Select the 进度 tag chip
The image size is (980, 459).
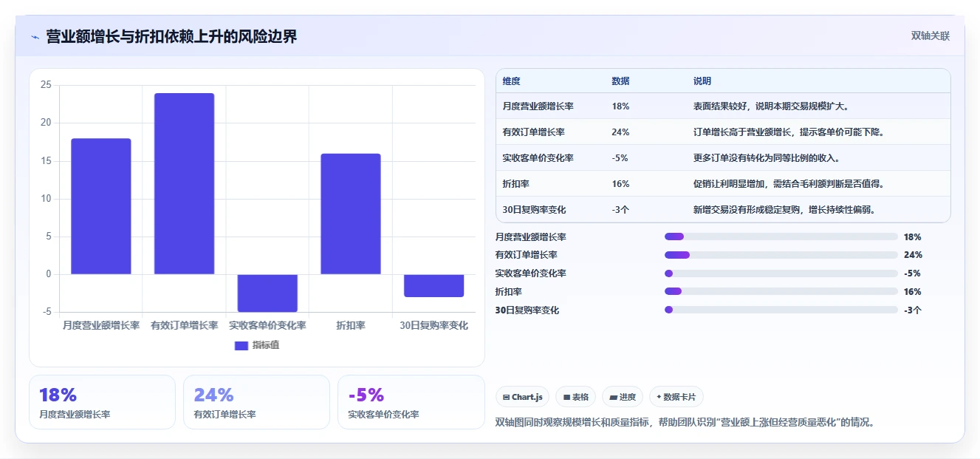click(622, 397)
